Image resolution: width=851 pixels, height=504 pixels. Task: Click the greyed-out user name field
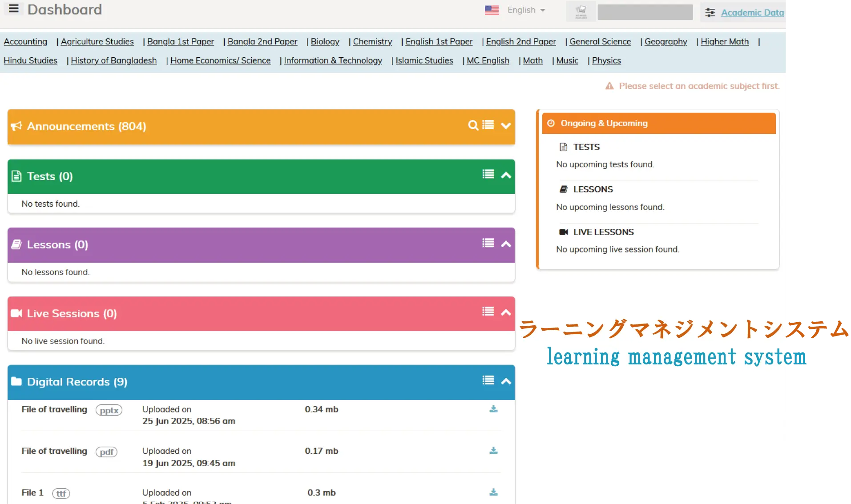[x=645, y=12]
